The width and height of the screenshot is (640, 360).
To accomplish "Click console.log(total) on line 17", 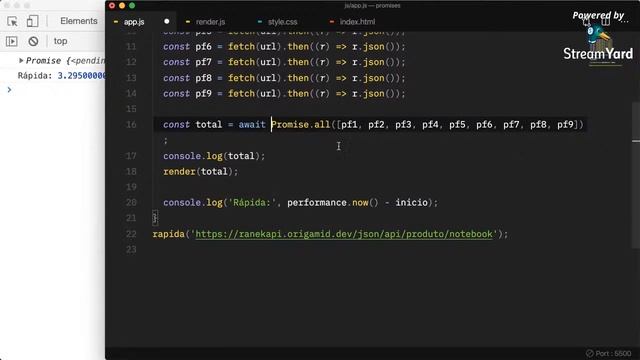I will click(x=214, y=156).
